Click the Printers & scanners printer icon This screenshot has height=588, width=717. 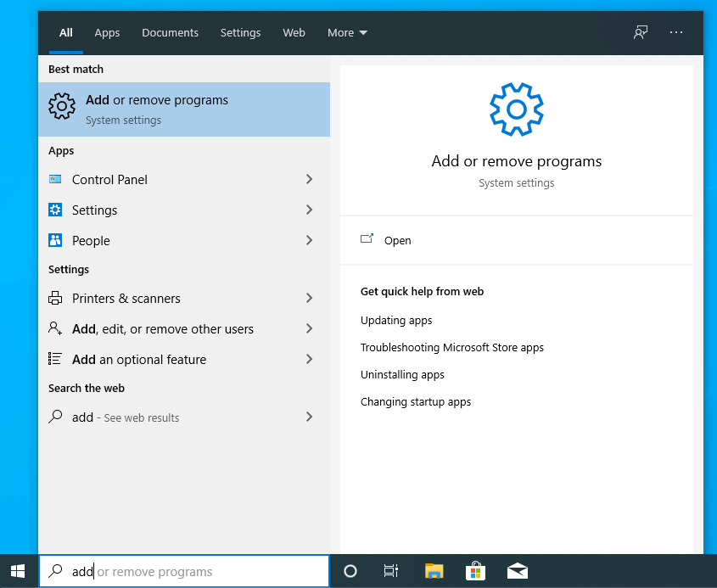click(55, 298)
